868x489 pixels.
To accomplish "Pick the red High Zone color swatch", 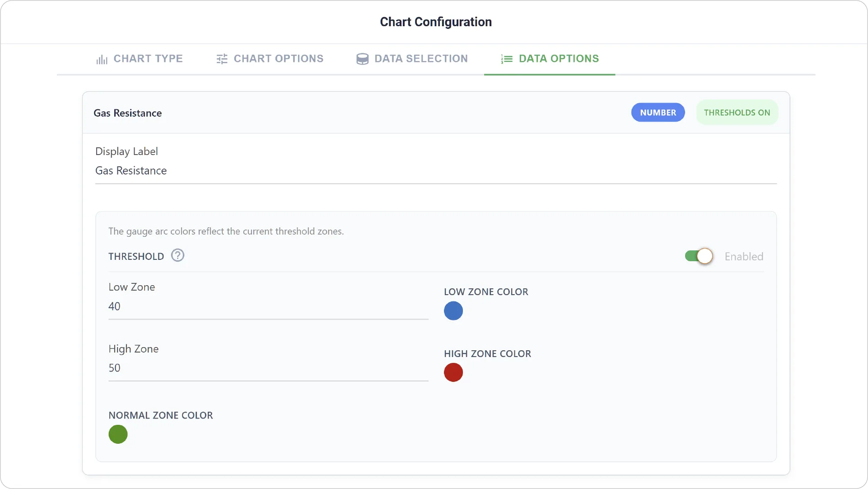I will [x=453, y=372].
